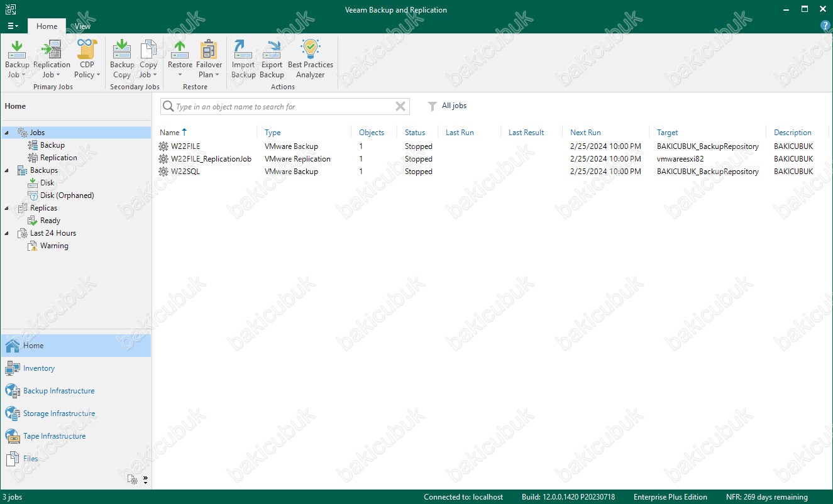Click the NFR: 269 days remaining status

tap(767, 497)
